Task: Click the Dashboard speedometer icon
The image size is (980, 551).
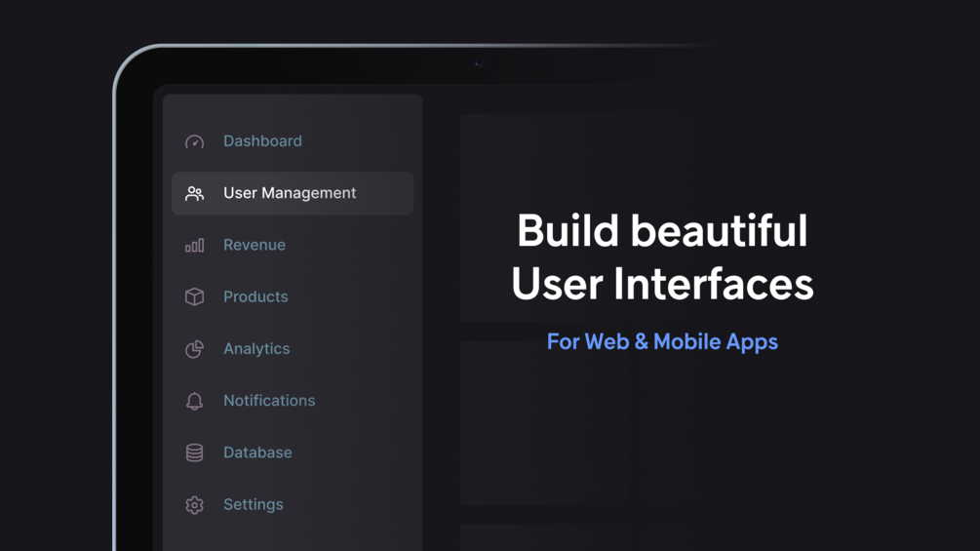Action: [194, 141]
